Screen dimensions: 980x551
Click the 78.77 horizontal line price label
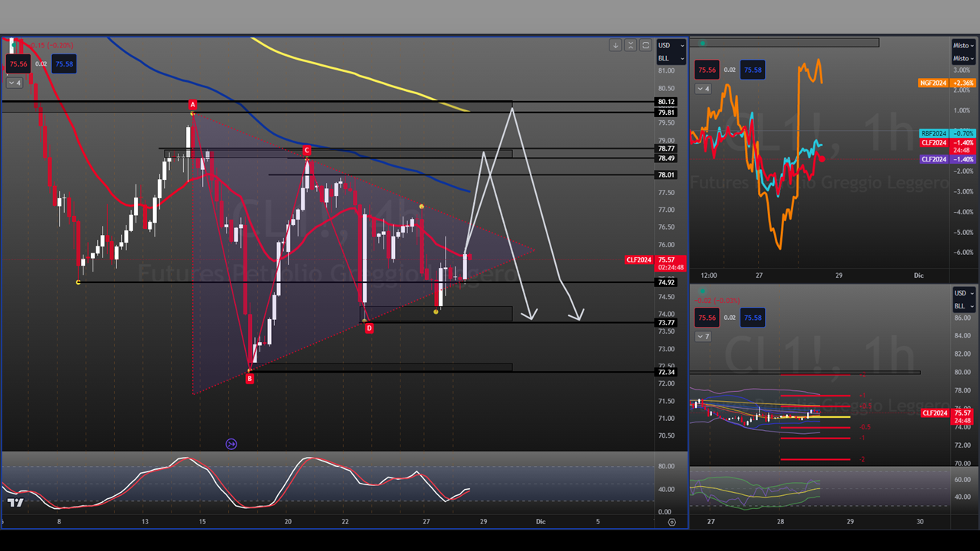click(x=665, y=148)
